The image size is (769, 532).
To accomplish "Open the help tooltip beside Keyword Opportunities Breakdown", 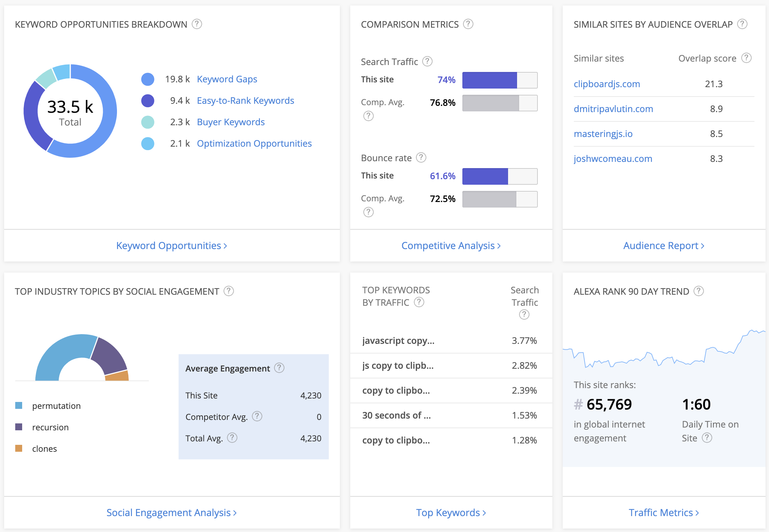I will click(x=197, y=24).
